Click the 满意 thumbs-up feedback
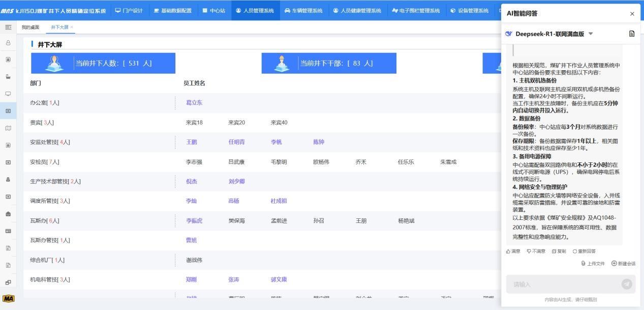644x310 pixels. 513,251
